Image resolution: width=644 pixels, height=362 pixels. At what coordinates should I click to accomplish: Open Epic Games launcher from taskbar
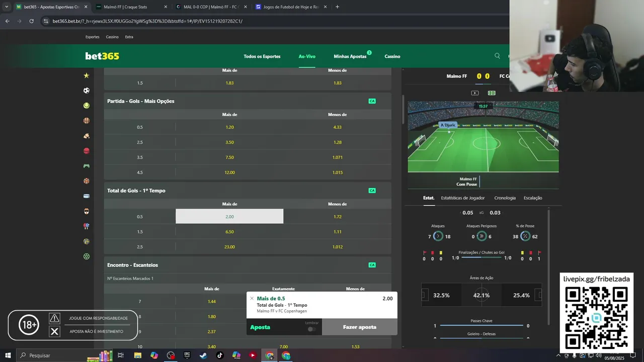tap(187, 355)
